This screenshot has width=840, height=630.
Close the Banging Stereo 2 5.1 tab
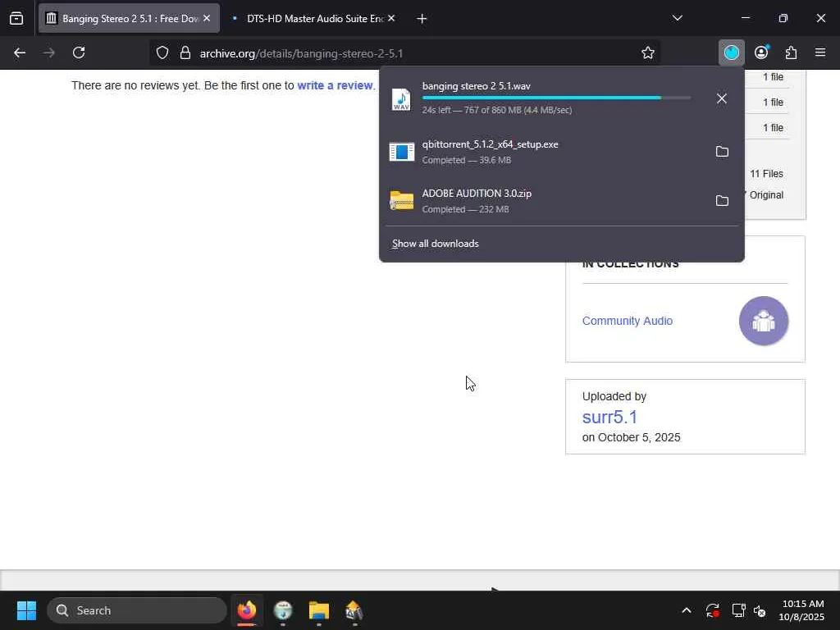[x=207, y=18]
